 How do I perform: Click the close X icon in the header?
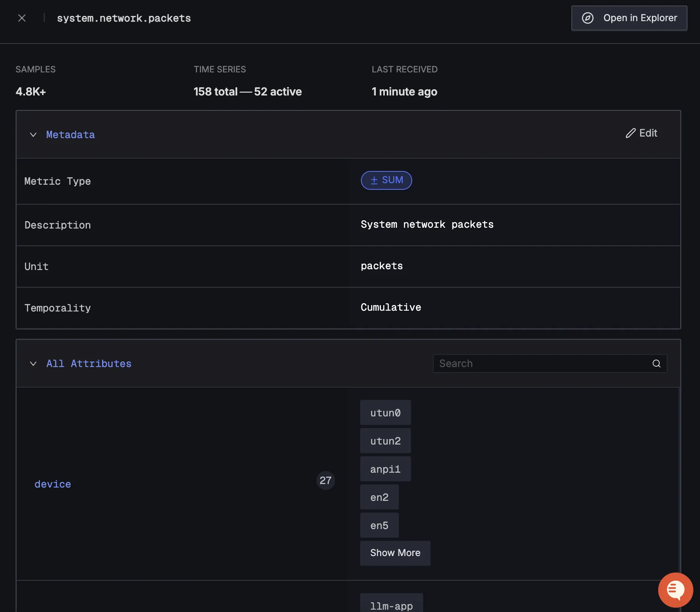(x=22, y=18)
